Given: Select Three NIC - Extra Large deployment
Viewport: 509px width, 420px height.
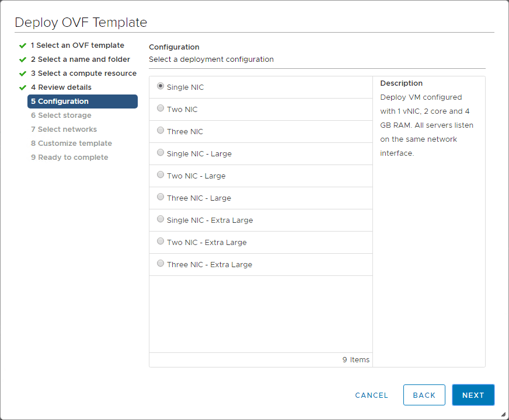Looking at the screenshot, I should 161,263.
